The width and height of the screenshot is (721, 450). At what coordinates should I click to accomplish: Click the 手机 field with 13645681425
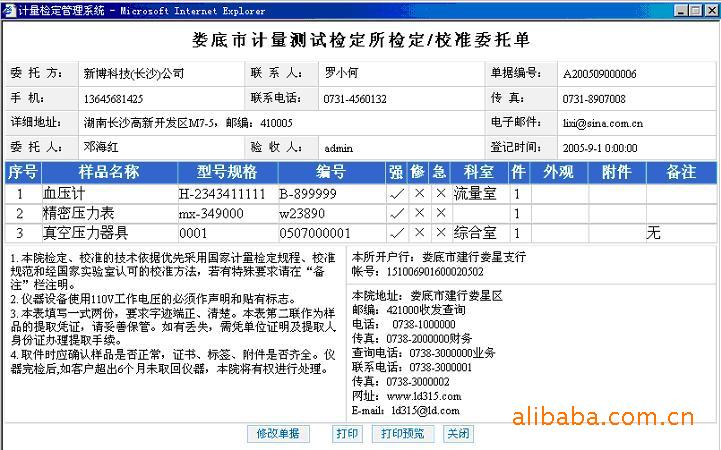coord(158,99)
